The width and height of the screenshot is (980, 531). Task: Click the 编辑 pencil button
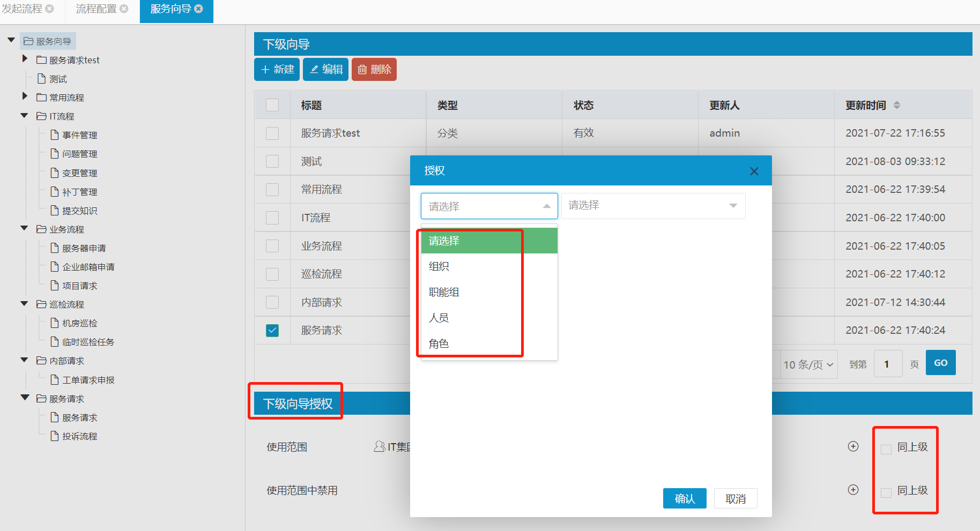click(325, 70)
